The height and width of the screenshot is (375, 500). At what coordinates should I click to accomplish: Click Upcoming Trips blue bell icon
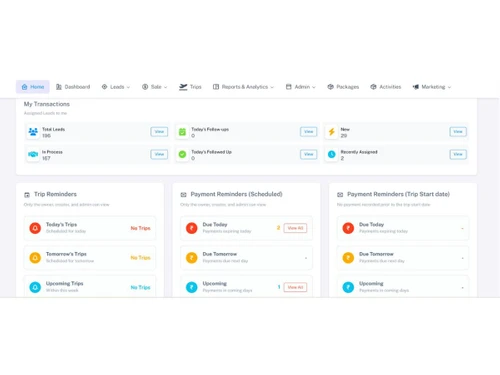35,287
